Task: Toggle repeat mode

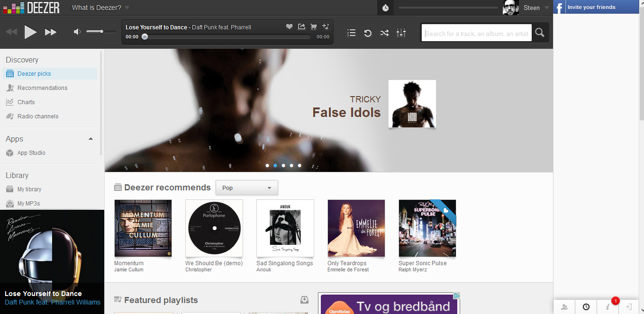Action: (368, 33)
